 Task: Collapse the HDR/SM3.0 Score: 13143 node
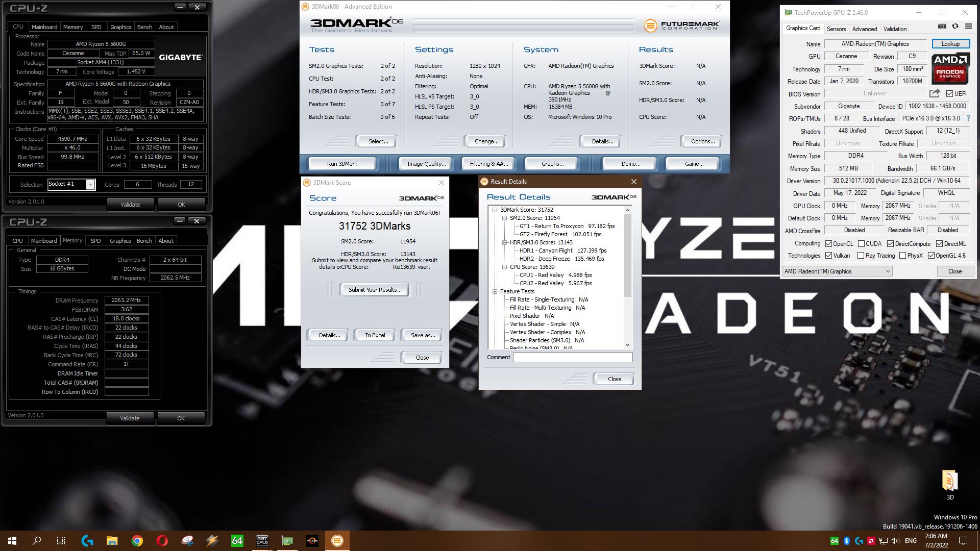[x=504, y=242]
